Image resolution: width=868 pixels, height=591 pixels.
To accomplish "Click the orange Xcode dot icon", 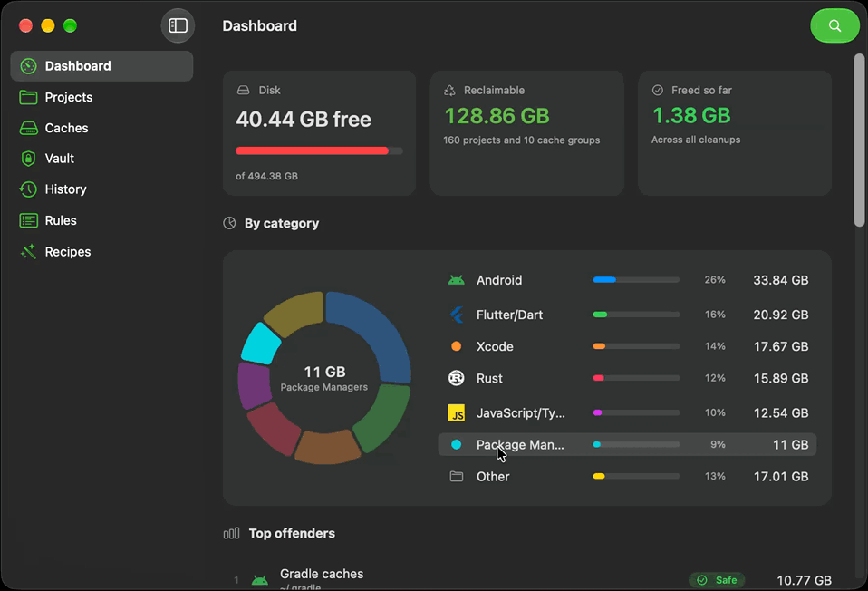I will click(456, 346).
